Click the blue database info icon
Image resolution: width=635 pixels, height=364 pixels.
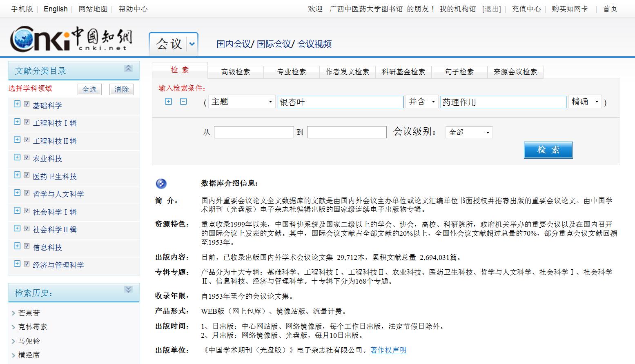[161, 184]
